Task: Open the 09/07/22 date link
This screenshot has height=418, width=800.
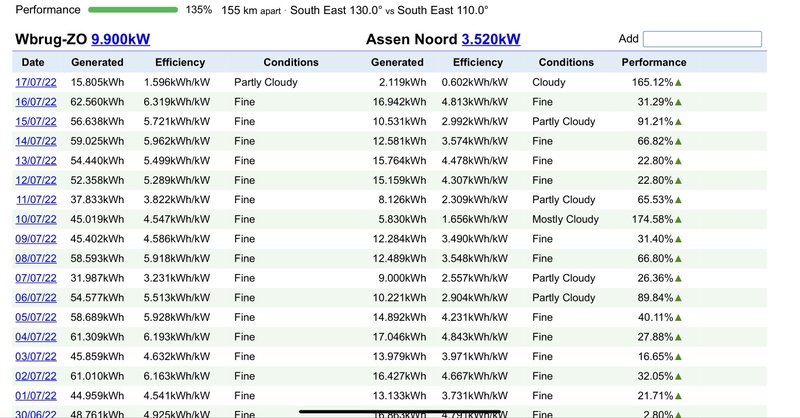Action: point(36,239)
